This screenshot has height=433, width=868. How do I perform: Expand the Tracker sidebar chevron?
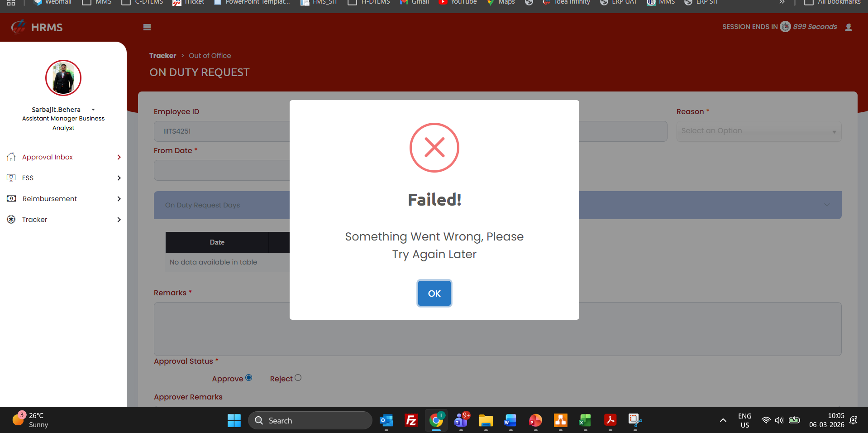tap(119, 220)
